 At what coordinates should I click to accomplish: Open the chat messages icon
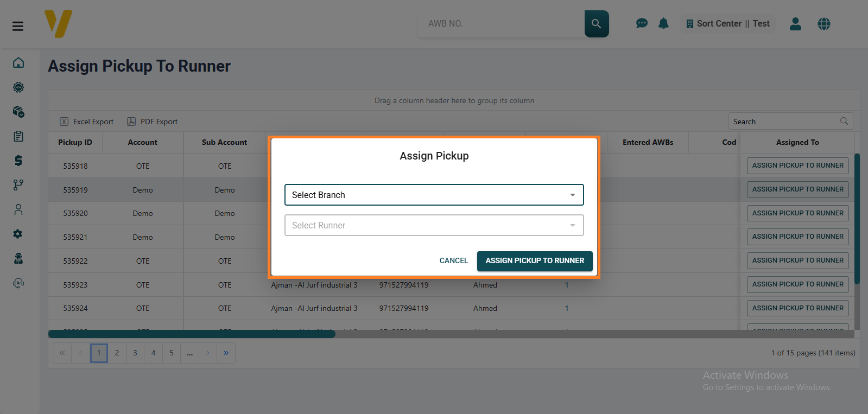pos(642,23)
